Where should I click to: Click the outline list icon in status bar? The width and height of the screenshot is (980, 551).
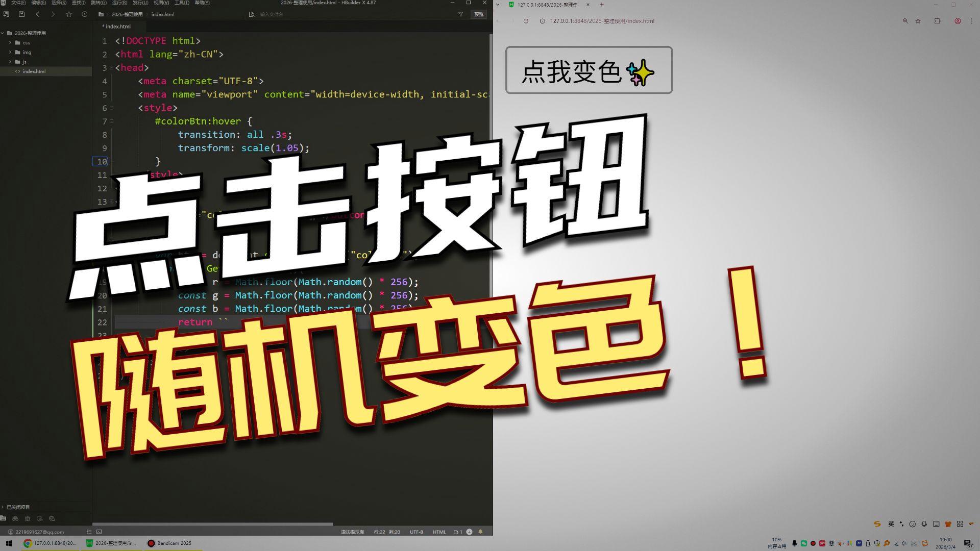(x=89, y=532)
